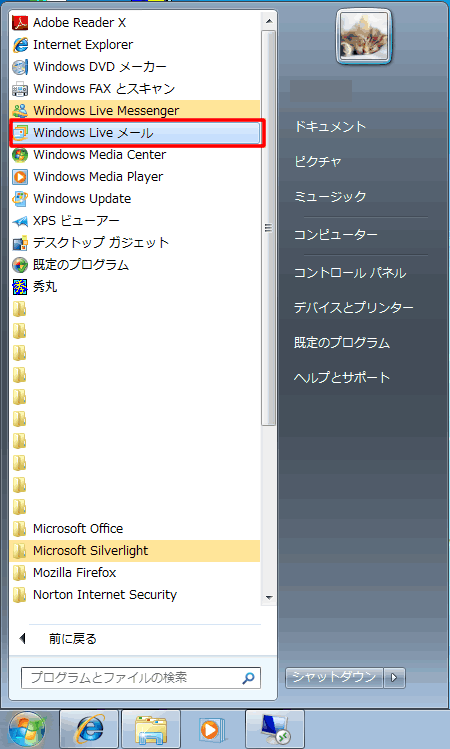Viewport: 450px width, 749px height.
Task: Click the Windows Media Player icon in list
Action: coord(20,176)
